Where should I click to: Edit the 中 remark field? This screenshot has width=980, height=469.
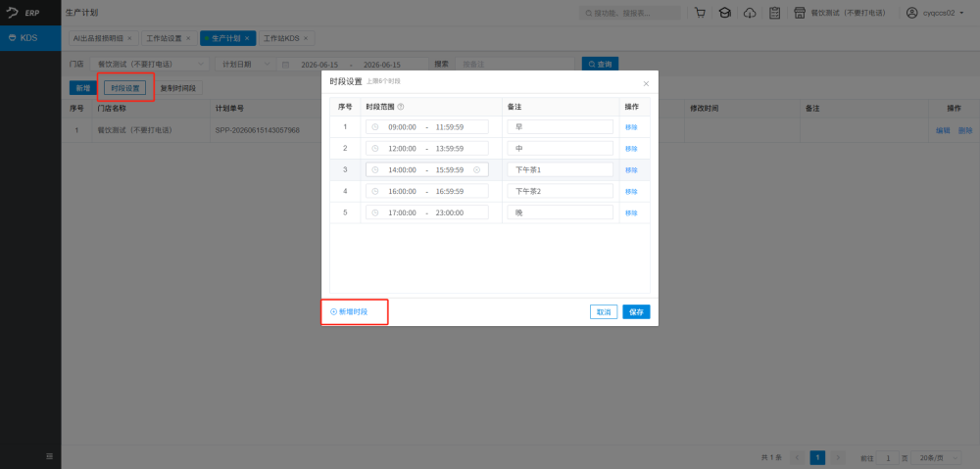tap(560, 149)
